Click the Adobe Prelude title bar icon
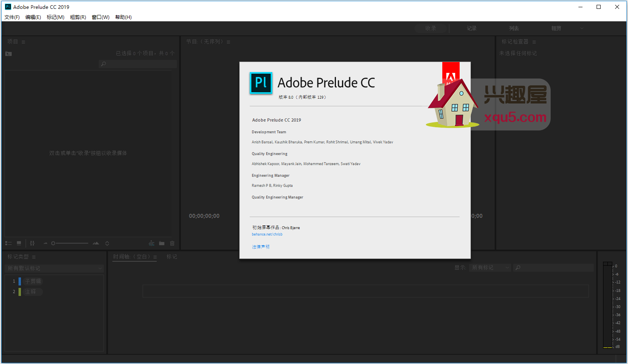Screen dimensions: 628x364 (8, 7)
